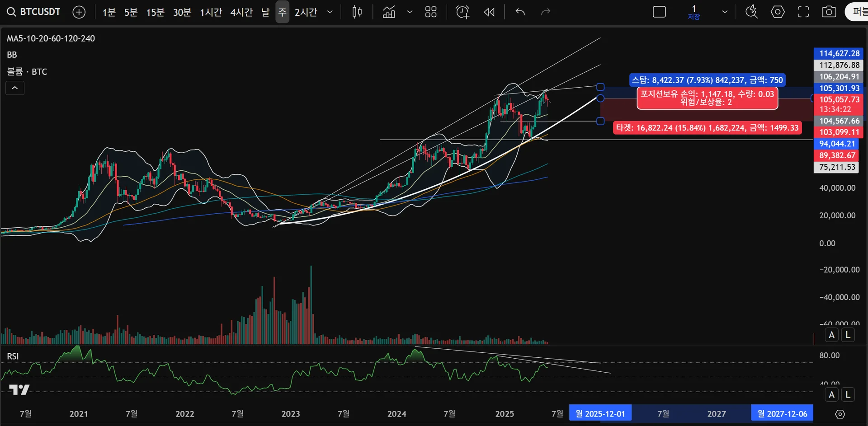Start bar replay with the rewind icon
868x426 pixels.
point(489,12)
